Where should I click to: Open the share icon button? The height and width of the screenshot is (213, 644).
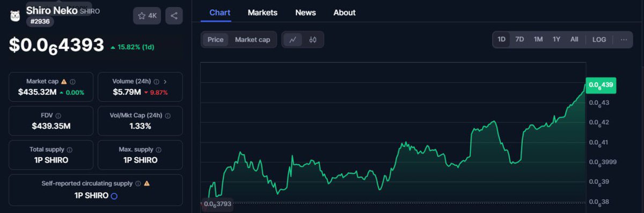pos(174,16)
